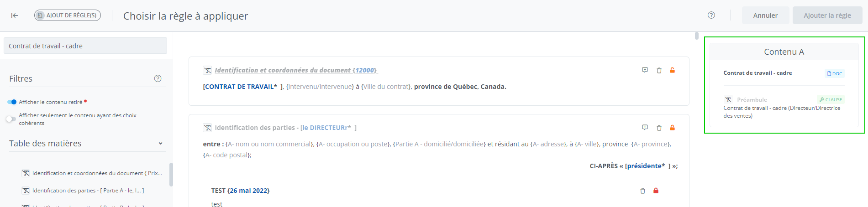Select Identification des parties in table of contents
The image size is (868, 207).
pyautogui.click(x=88, y=191)
